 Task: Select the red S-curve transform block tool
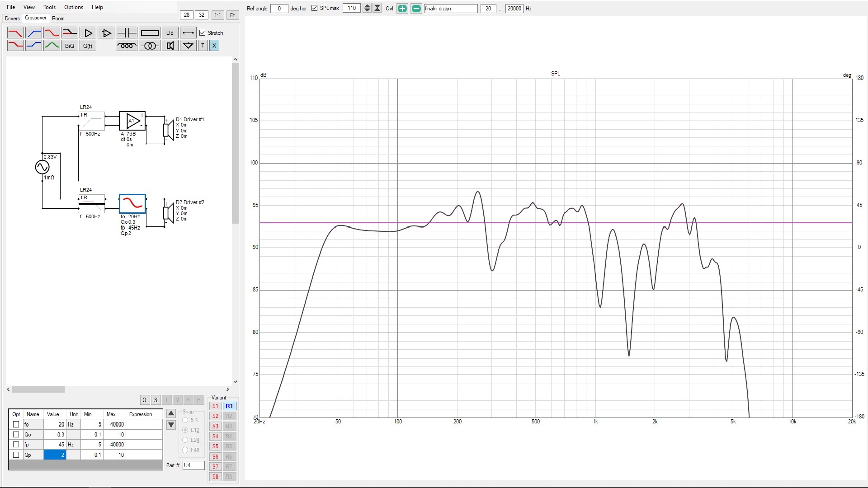click(x=52, y=33)
